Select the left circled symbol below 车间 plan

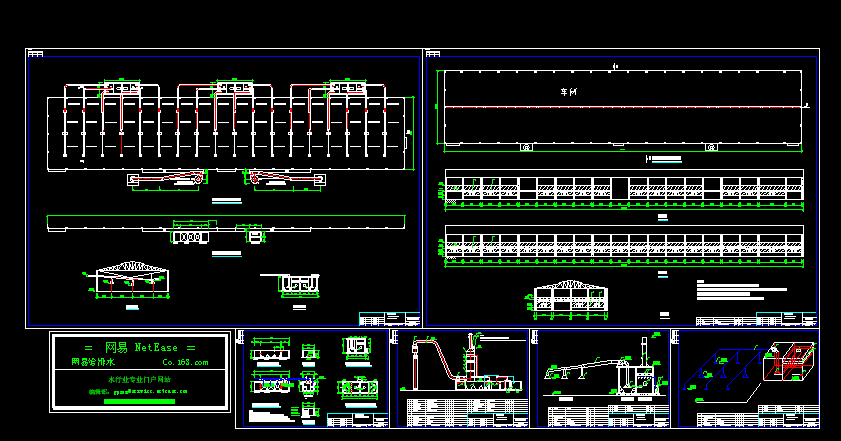(526, 147)
